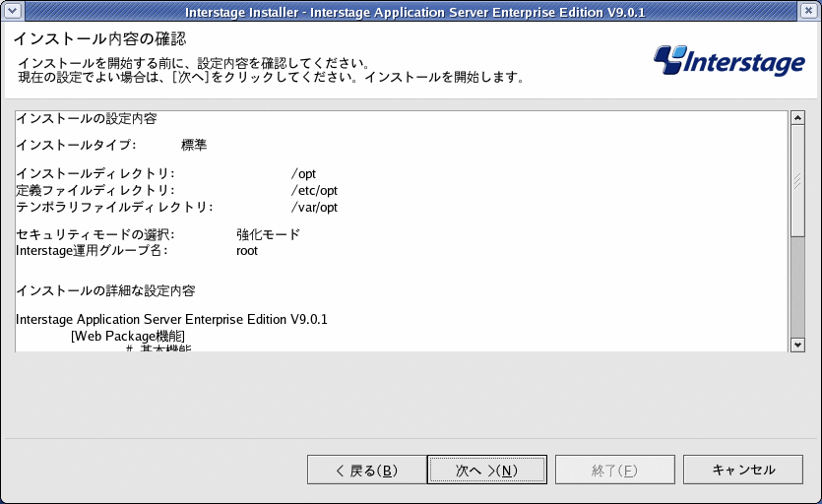The image size is (822, 504).
Task: Click the greyed-out 終了(F) button
Action: click(x=615, y=470)
